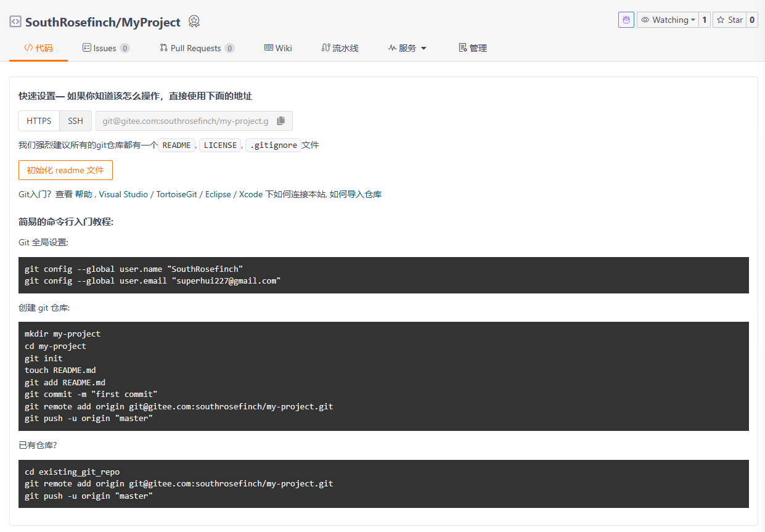This screenshot has width=765, height=532.
Task: Open the Watching dropdown
Action: (x=668, y=20)
